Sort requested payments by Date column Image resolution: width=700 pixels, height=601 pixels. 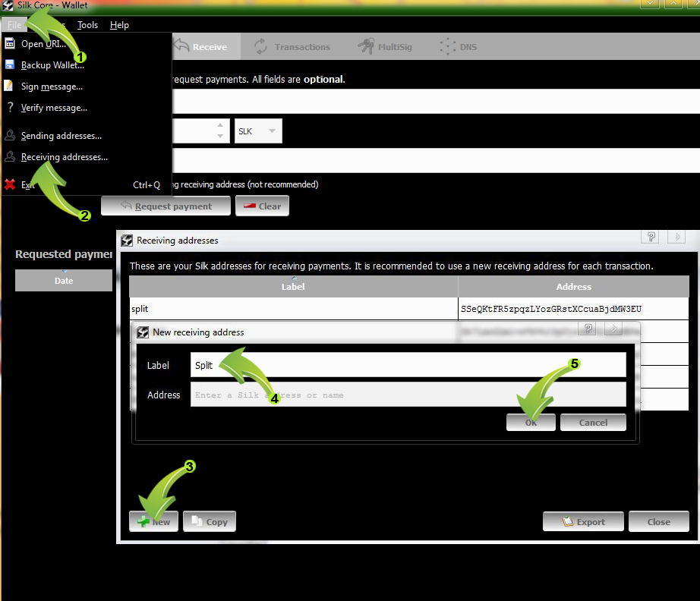coord(63,281)
